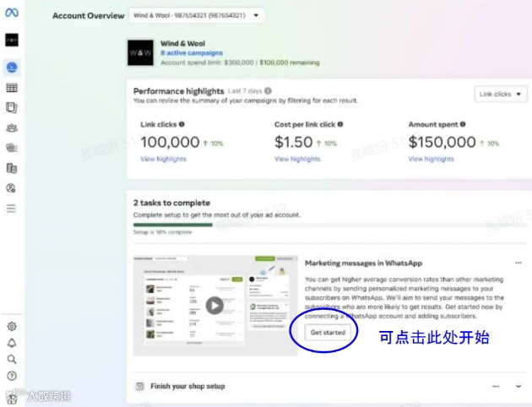Click the Wind & Wool W&W logo
The image size is (532, 407).
point(140,52)
